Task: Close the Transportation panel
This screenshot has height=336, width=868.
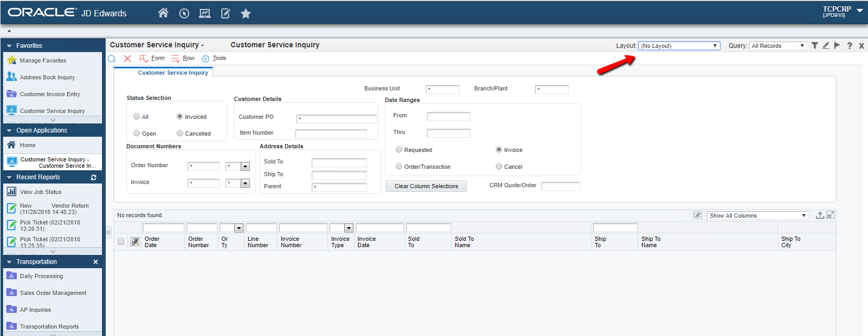Action: (x=96, y=262)
